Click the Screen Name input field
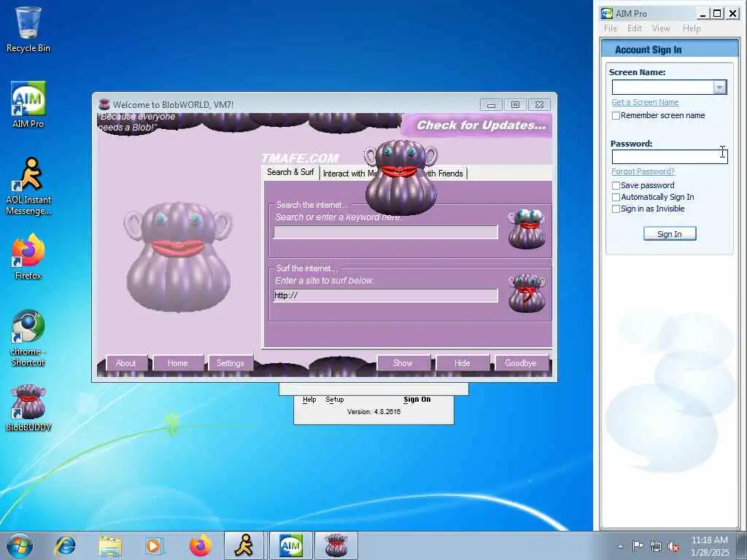 [662, 87]
